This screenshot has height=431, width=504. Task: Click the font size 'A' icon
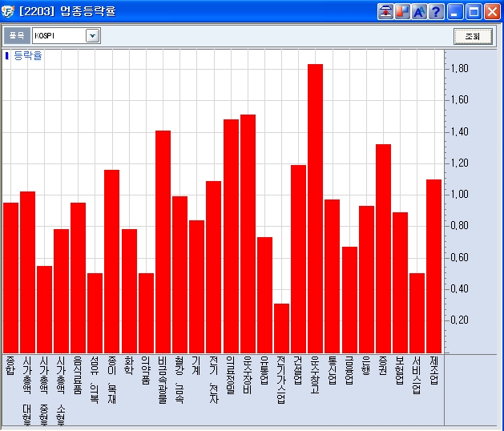coord(419,12)
